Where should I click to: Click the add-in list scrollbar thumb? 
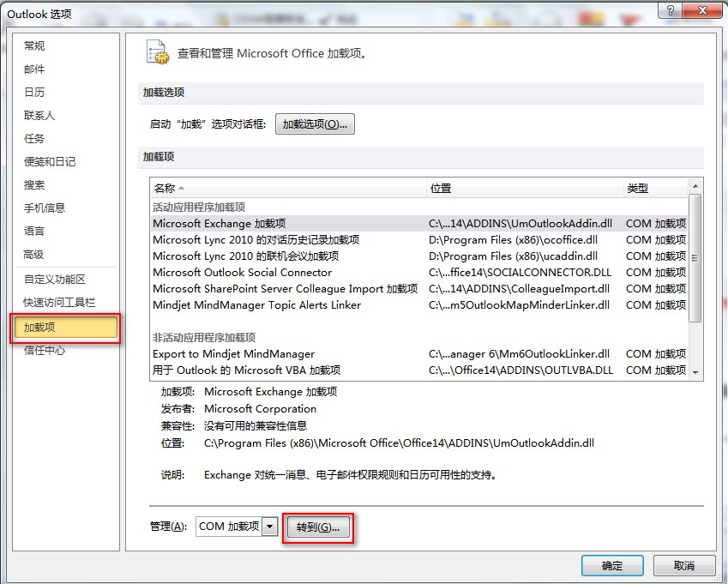[x=695, y=258]
